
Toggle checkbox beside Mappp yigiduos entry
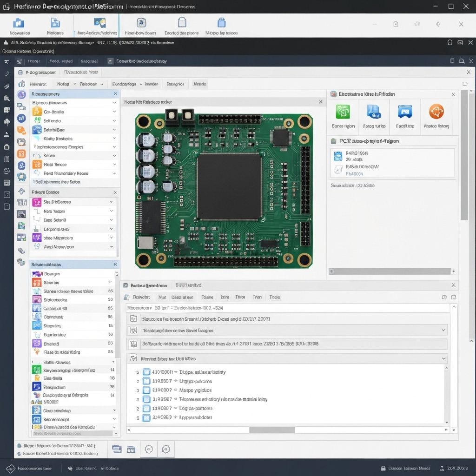146,390
